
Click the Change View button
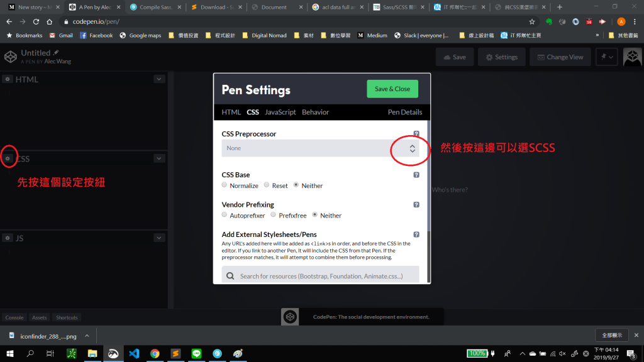tap(560, 57)
